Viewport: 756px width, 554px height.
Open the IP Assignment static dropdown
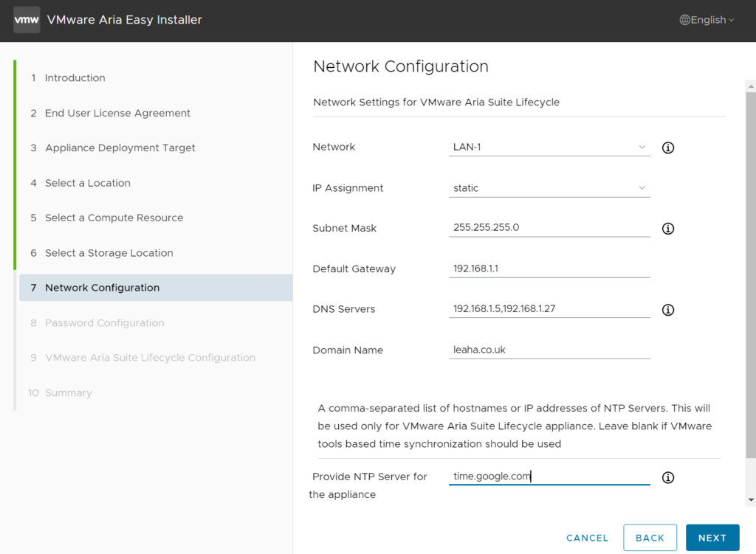tap(549, 188)
